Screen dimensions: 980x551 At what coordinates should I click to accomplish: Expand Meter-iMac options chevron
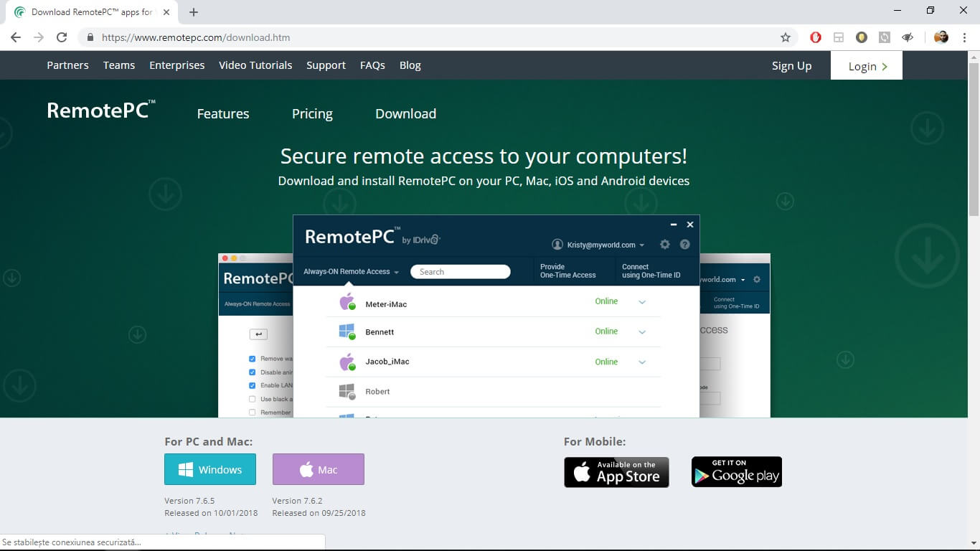point(642,302)
